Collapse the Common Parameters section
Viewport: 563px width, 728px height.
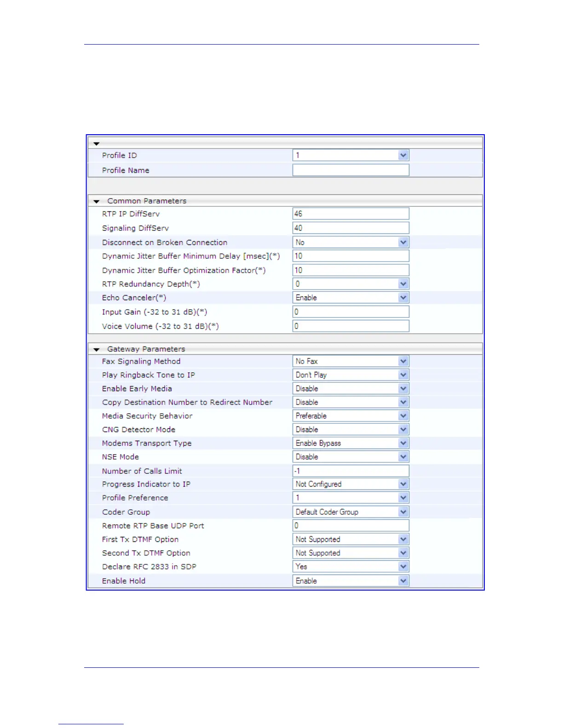pos(97,201)
